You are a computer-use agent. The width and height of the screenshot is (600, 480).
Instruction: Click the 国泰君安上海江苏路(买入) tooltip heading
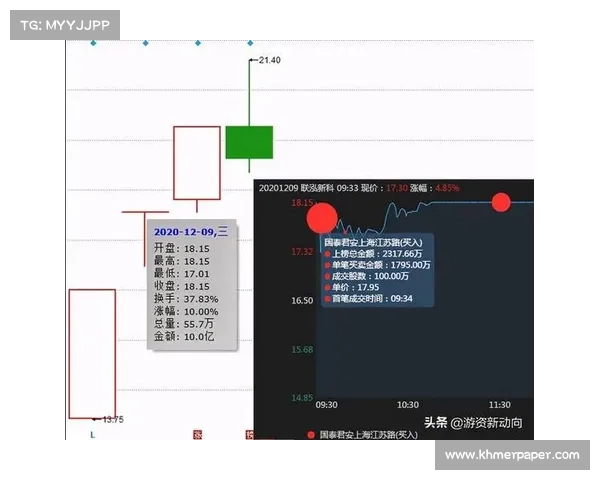[x=373, y=242]
